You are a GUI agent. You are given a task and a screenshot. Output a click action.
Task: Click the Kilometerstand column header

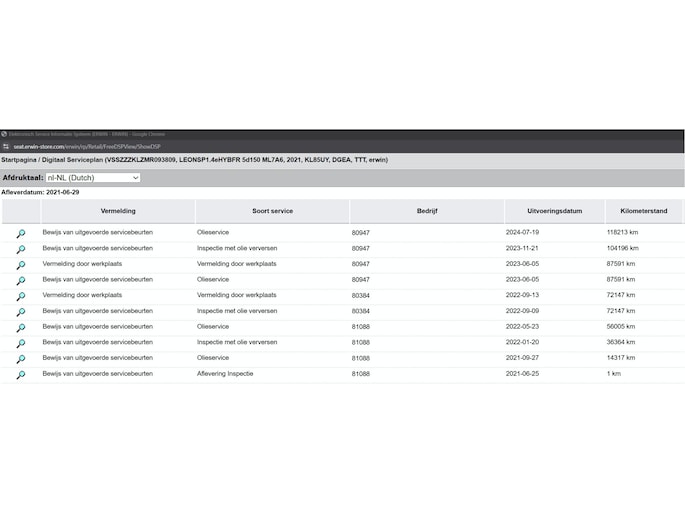[x=643, y=211]
